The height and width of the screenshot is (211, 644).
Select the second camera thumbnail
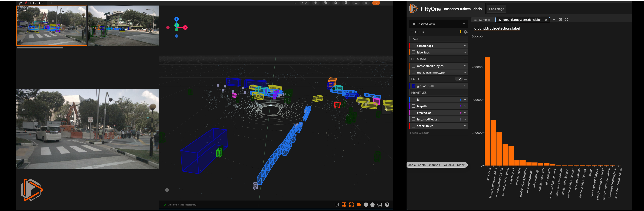(x=123, y=26)
